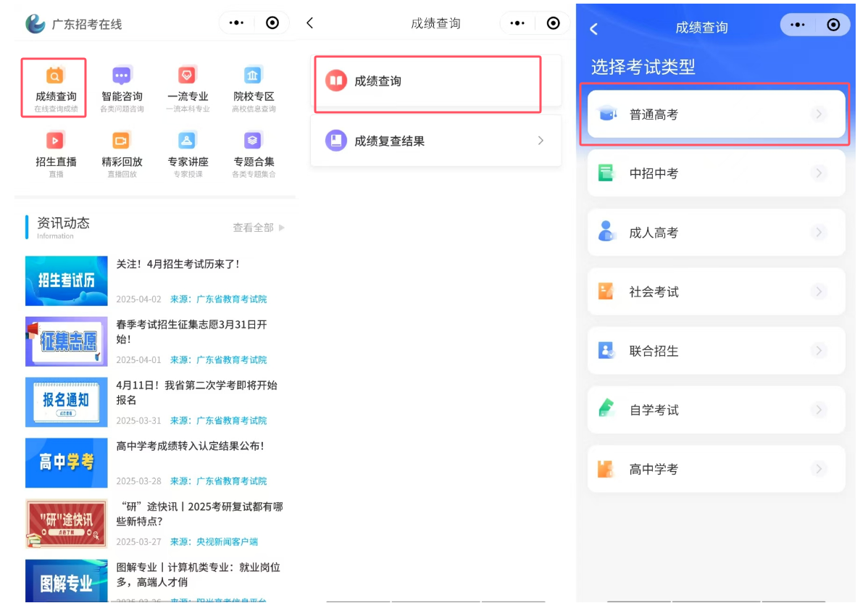868x603 pixels.
Task: Open article 关注！4月招生考试历来了！
Action: point(178,265)
